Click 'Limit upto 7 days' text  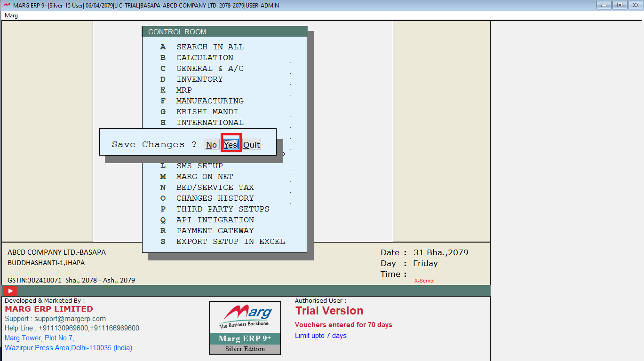pyautogui.click(x=321, y=336)
